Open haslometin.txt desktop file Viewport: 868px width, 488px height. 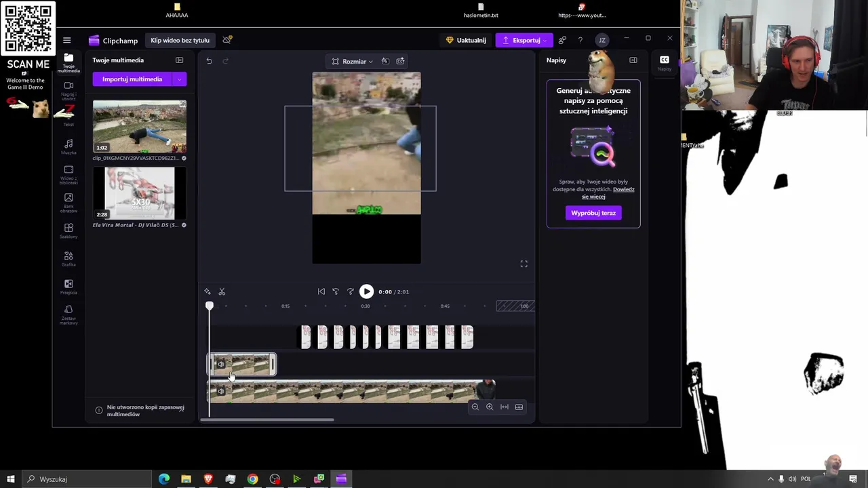click(481, 11)
